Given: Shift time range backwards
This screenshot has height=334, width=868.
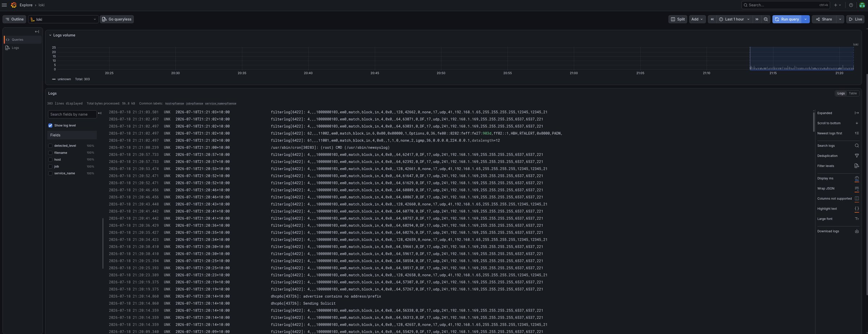Looking at the screenshot, I should [x=712, y=19].
